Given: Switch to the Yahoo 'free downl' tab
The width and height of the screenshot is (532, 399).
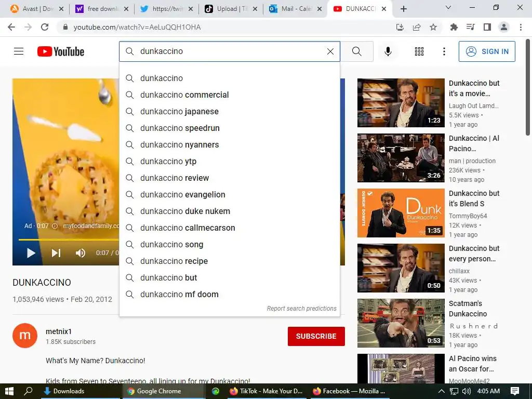Looking at the screenshot, I should click(102, 9).
